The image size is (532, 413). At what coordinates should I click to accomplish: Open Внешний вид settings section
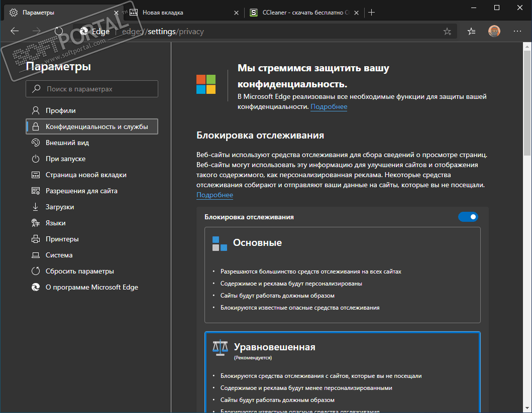tap(67, 143)
